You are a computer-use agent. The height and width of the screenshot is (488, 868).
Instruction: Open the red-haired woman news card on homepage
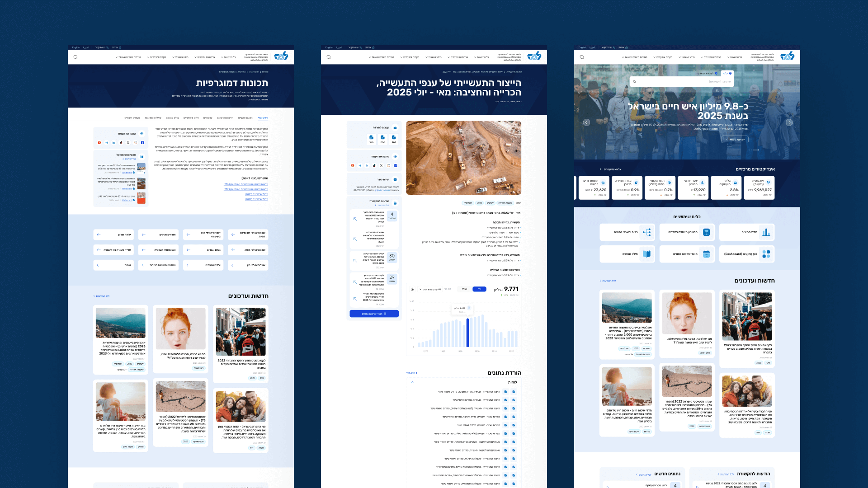coord(687,324)
